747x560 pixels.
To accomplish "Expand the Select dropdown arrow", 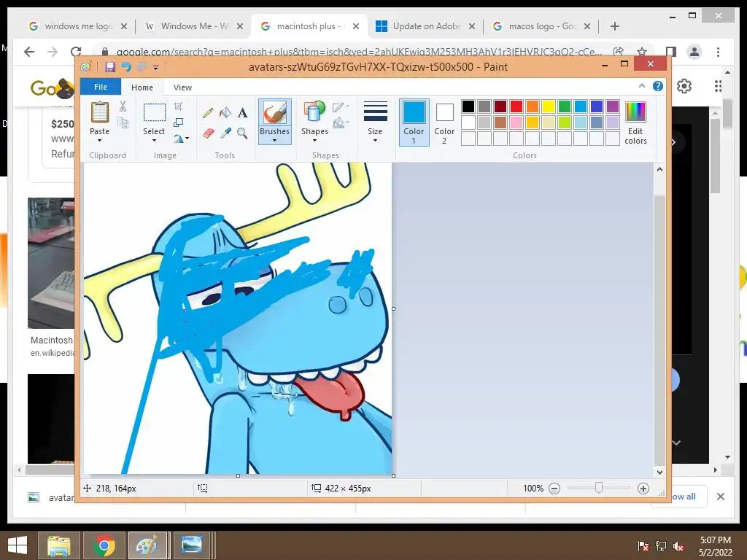I will [x=154, y=141].
